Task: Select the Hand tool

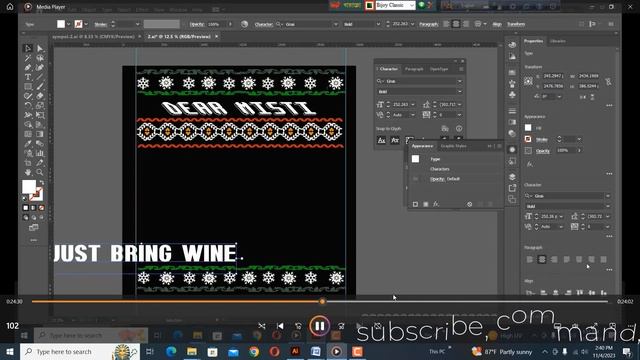Action: coord(28,172)
